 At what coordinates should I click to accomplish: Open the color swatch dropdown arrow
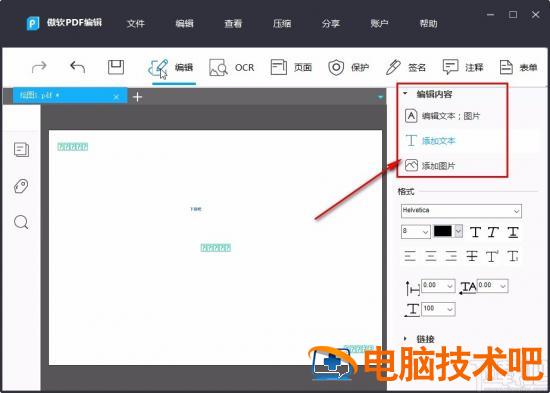(x=459, y=231)
